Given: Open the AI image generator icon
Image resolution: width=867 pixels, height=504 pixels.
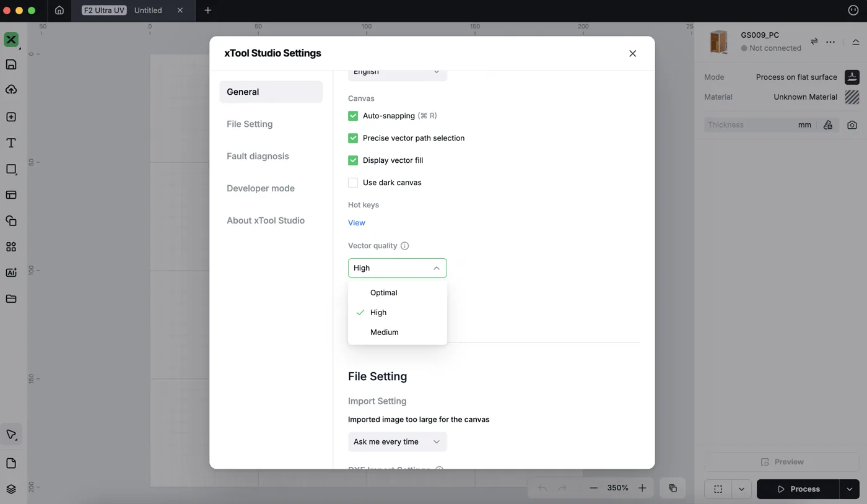Looking at the screenshot, I should (11, 272).
